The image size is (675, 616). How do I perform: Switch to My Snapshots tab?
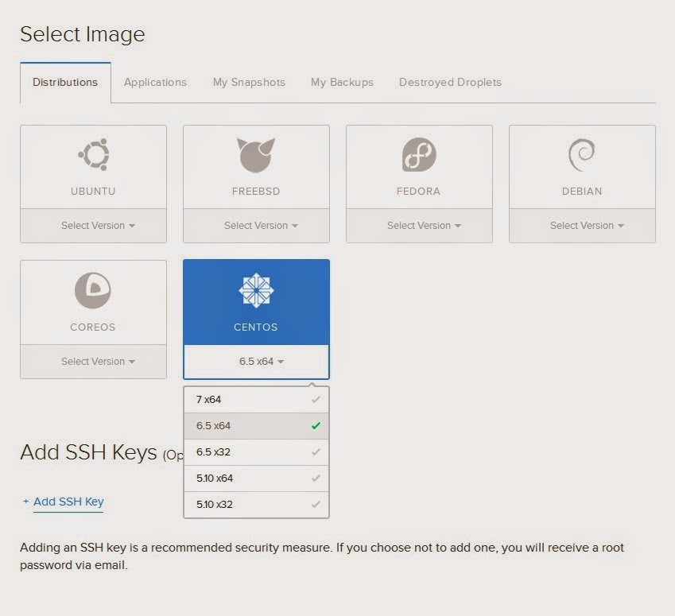pos(249,82)
